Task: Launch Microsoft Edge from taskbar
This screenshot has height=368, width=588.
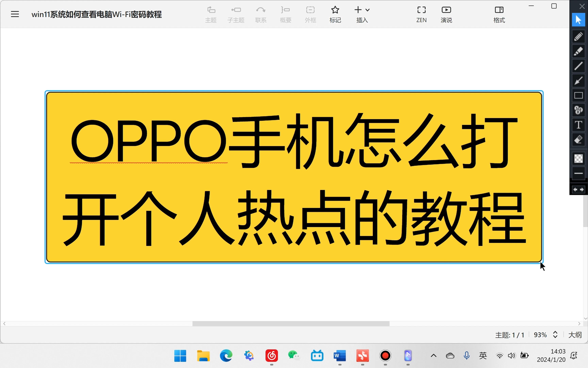Action: point(226,356)
